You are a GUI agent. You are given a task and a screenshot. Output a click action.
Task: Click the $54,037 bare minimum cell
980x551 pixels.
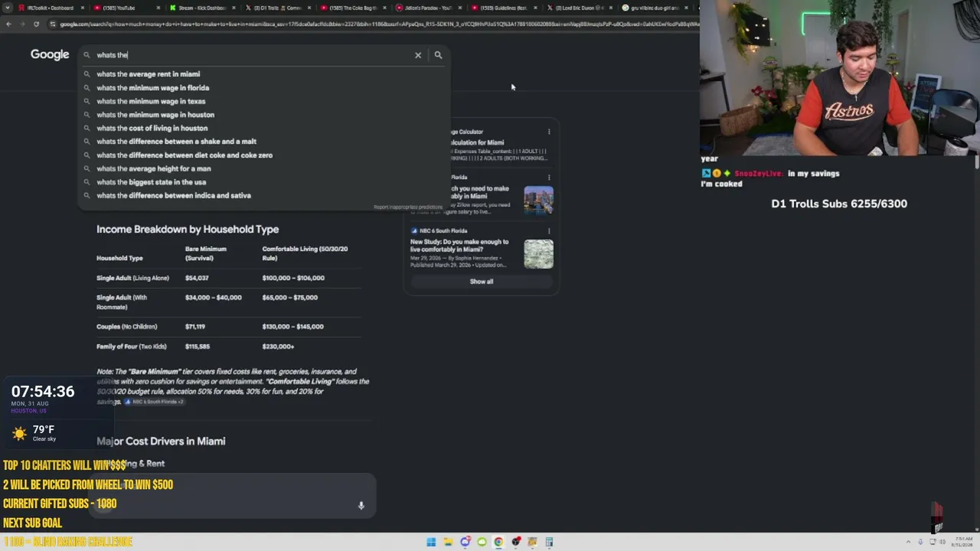197,278
